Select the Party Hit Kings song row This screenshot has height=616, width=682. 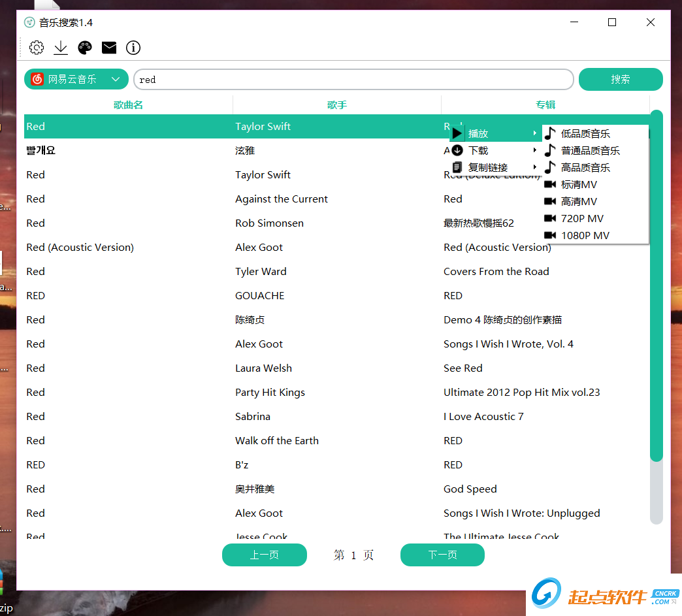pyautogui.click(x=337, y=393)
